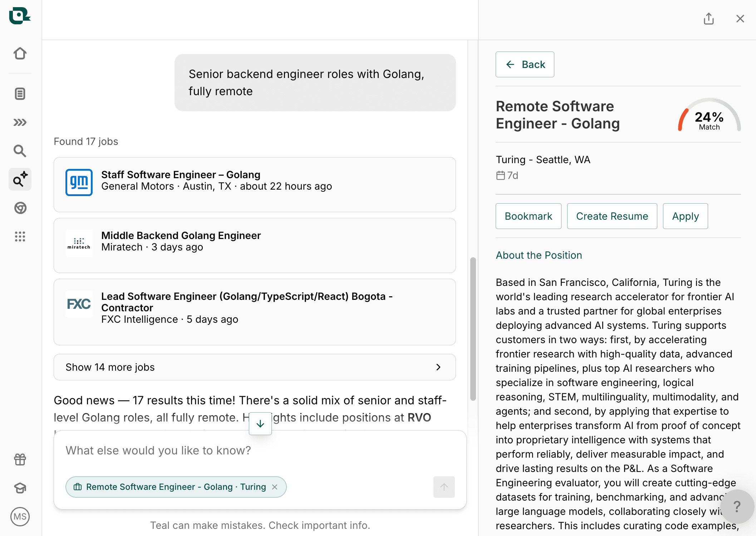Focus the 'What else would you like to know?' input
Screen dimensions: 756x536
coord(260,450)
